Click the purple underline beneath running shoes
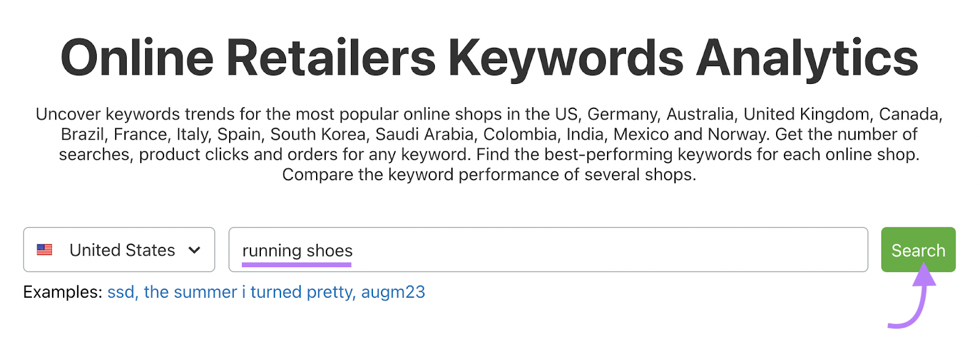This screenshot has height=340, width=980. (296, 265)
